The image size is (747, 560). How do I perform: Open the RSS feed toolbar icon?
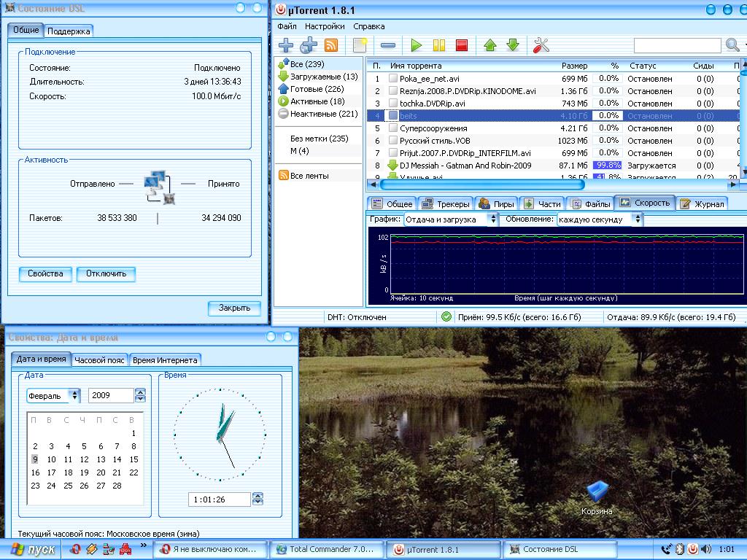tap(331, 45)
